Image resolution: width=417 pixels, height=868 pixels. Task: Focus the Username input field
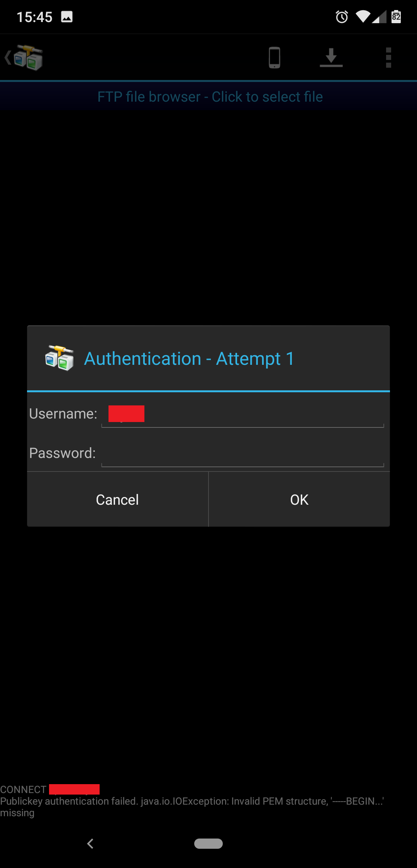242,414
